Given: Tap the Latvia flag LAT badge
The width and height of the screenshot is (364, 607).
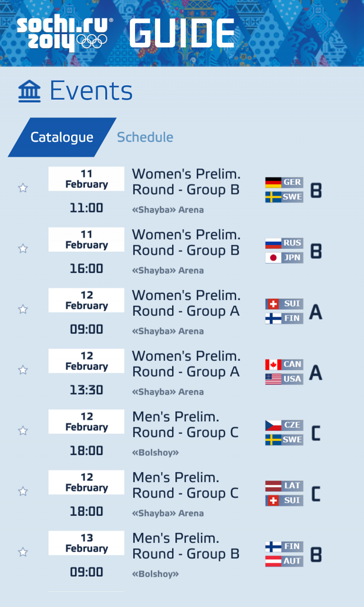Looking at the screenshot, I should pos(284,486).
